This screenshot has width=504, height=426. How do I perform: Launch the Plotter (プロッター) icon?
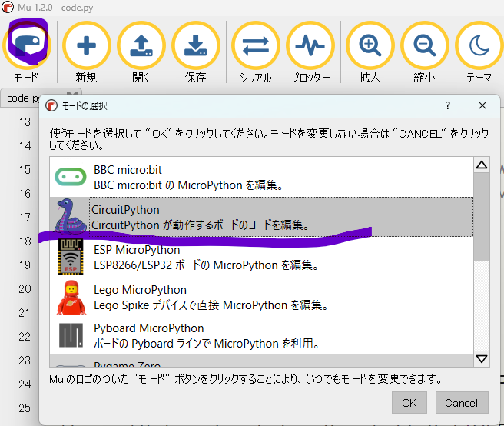coord(310,46)
